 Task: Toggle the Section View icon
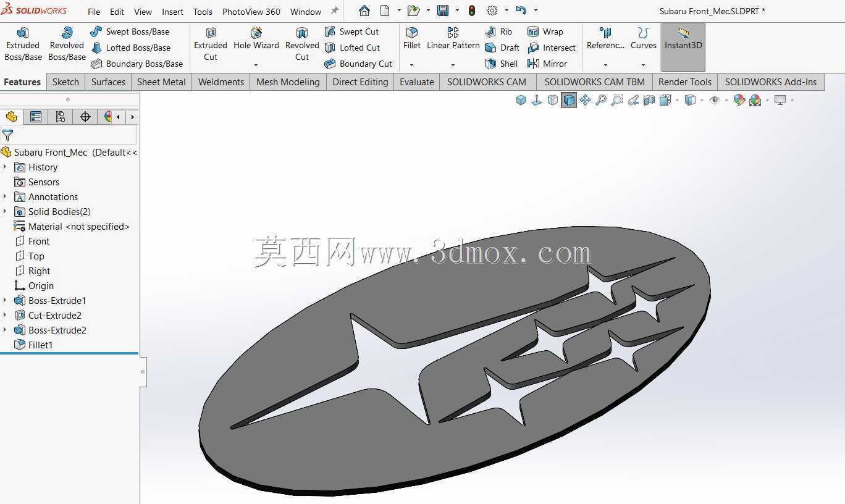pos(649,100)
